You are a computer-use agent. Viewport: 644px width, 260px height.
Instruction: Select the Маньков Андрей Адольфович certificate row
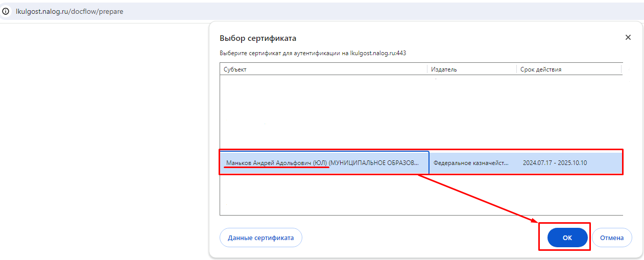pyautogui.click(x=324, y=163)
